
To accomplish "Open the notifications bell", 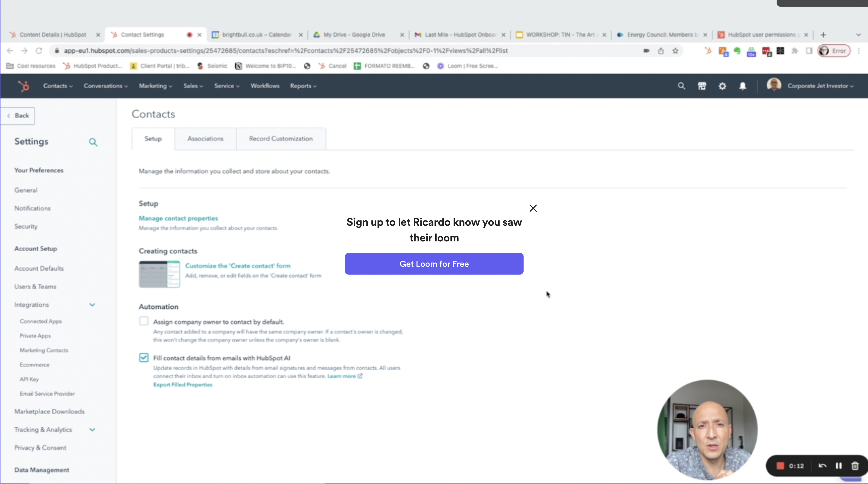I will pyautogui.click(x=743, y=86).
